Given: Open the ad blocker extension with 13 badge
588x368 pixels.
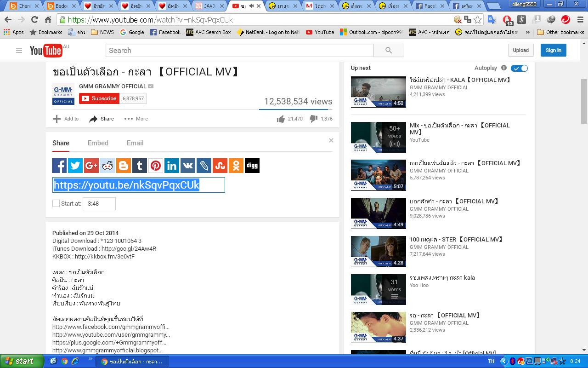Looking at the screenshot, I should [507, 20].
